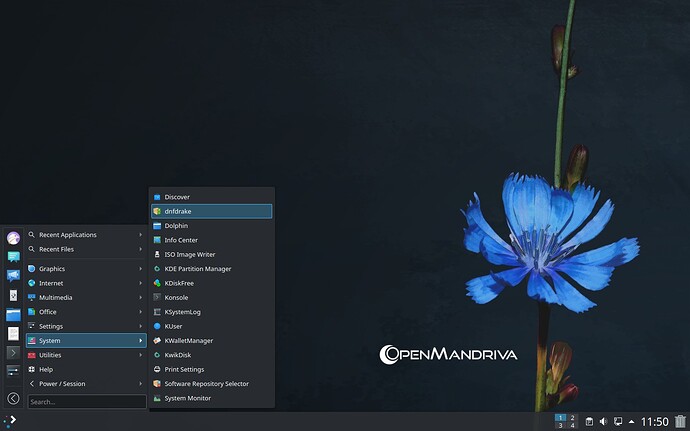This screenshot has width=690, height=431.
Task: Switch to virtual desktop 4
Action: [572, 426]
